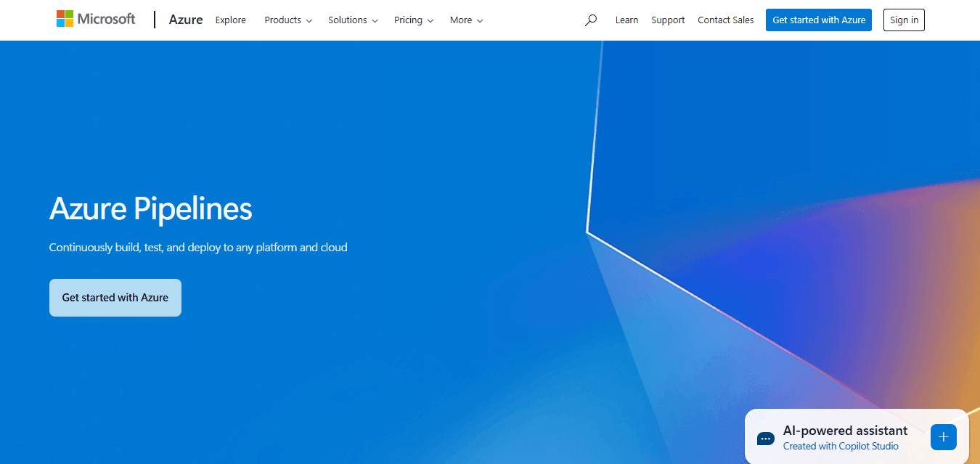Click the chat bubble assistant icon
Viewport: 980px width, 464px height.
coord(765,439)
